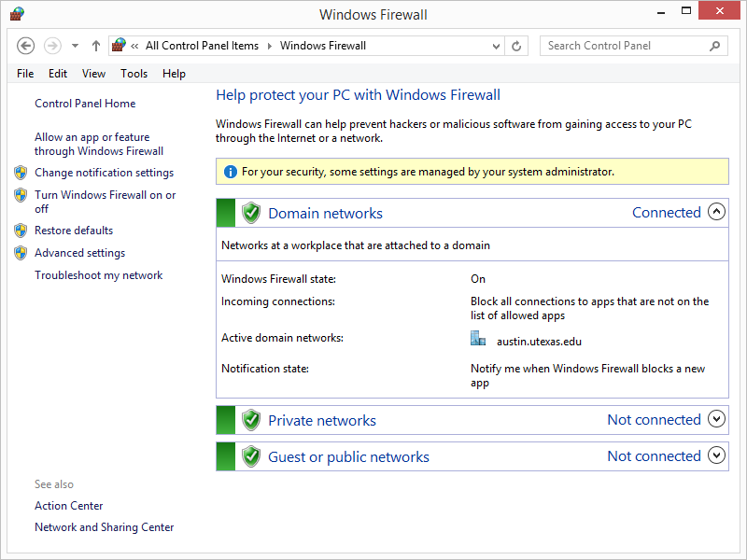Click the shield icon beside Guest or public networks

coord(251,456)
